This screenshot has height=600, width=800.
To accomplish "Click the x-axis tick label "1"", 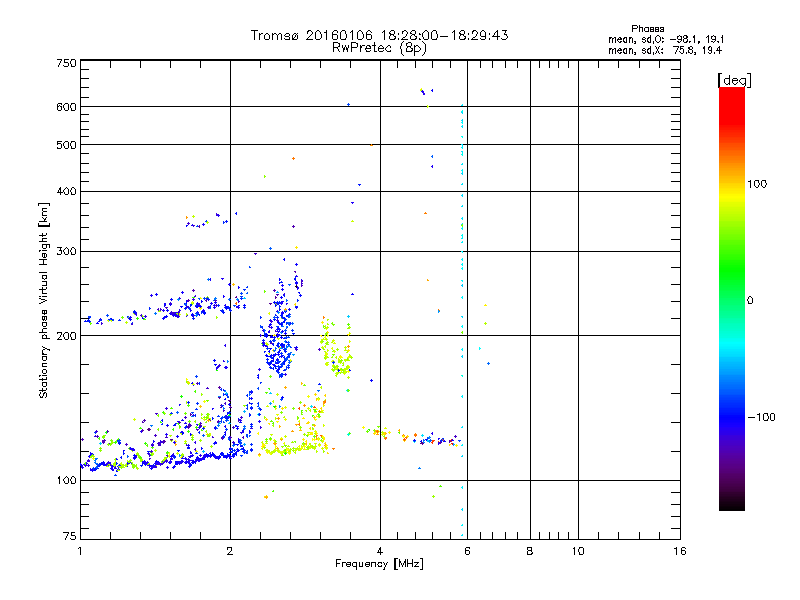I will (80, 551).
